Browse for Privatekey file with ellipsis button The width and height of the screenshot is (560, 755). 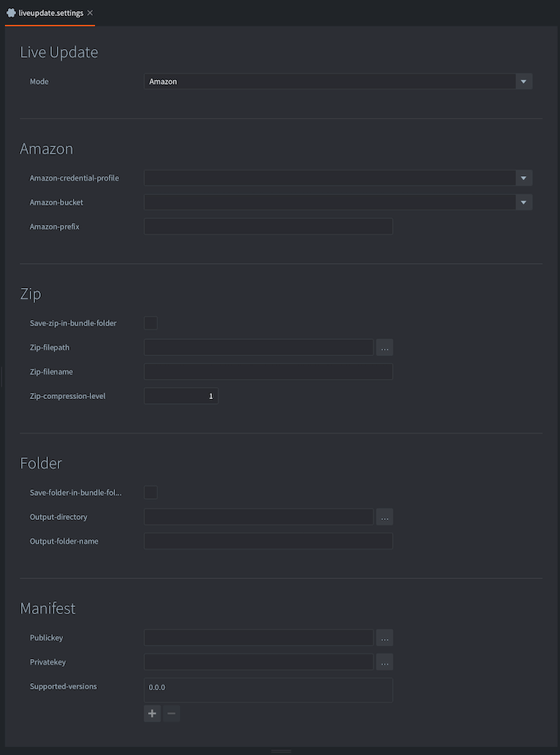click(x=385, y=662)
